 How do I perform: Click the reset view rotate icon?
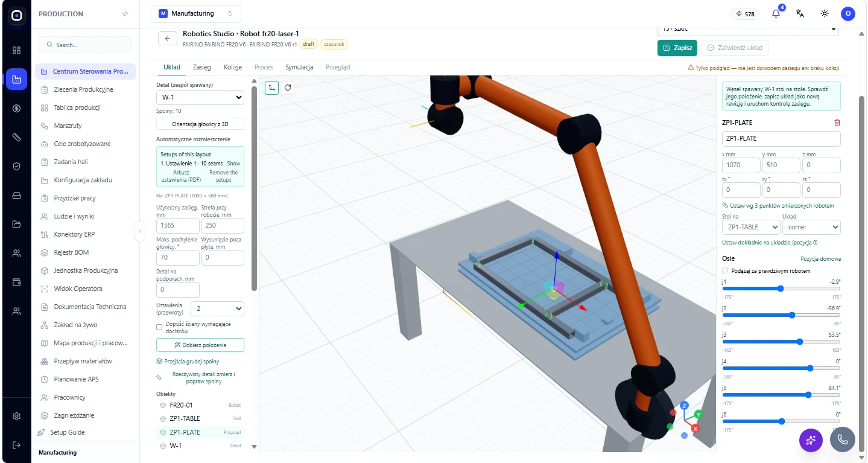(x=288, y=88)
